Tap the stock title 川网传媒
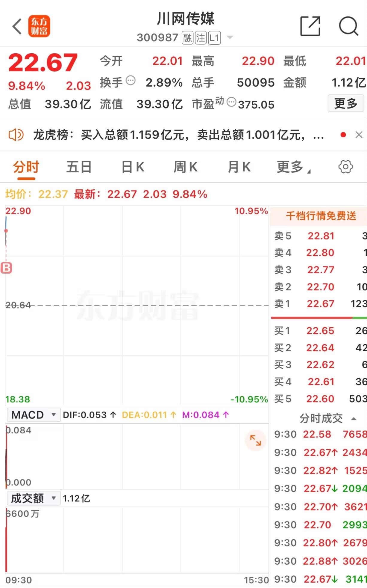Viewport: 367px width, 588px height. tap(186, 19)
